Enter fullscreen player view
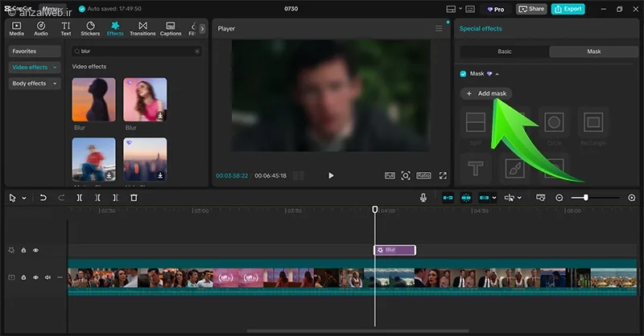Image resolution: width=644 pixels, height=336 pixels. click(443, 175)
